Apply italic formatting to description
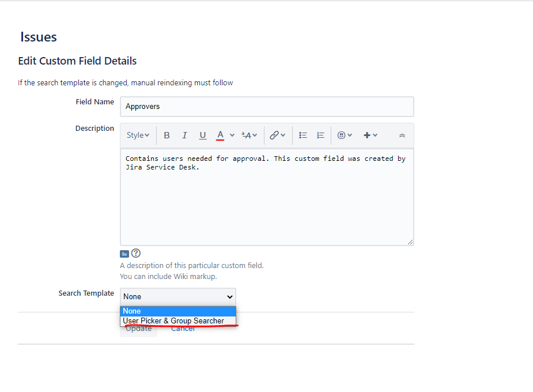This screenshot has height=392, width=533. pos(184,135)
